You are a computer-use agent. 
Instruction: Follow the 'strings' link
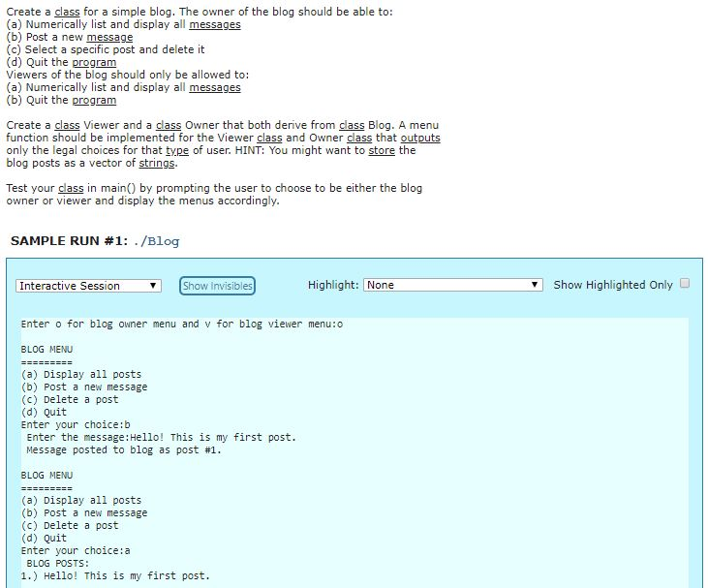(x=157, y=163)
